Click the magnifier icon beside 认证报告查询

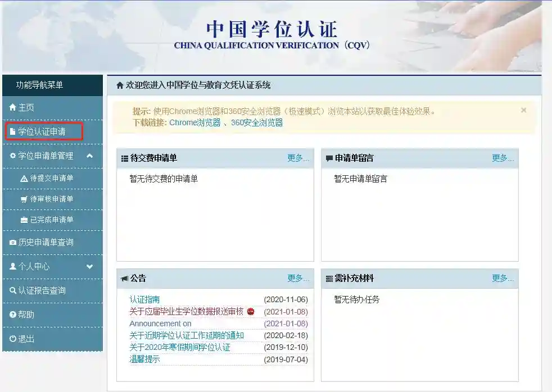[13, 291]
